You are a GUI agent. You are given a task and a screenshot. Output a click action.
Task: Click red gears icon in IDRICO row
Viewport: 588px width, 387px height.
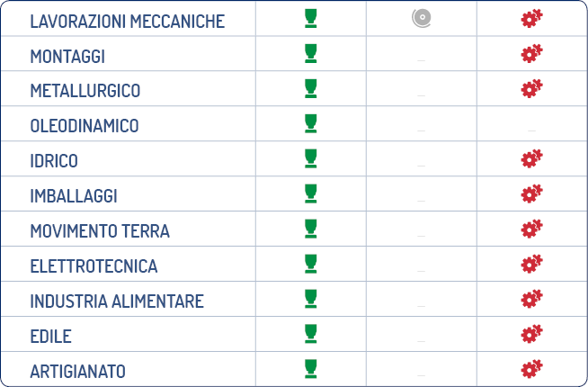(531, 158)
